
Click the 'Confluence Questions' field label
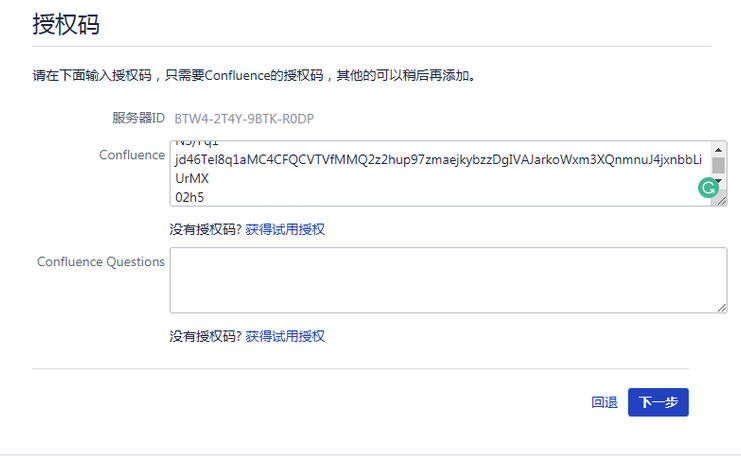coord(100,262)
